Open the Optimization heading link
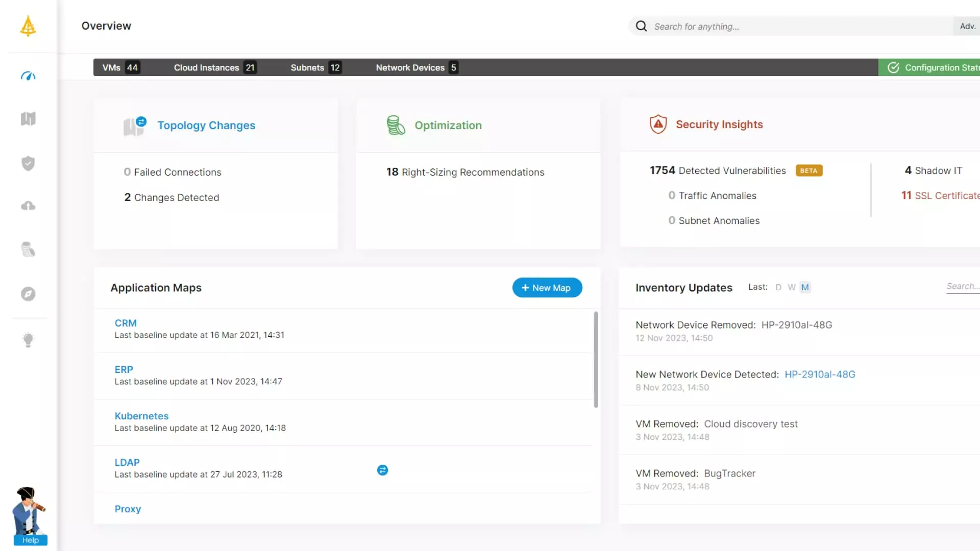 [x=448, y=126]
